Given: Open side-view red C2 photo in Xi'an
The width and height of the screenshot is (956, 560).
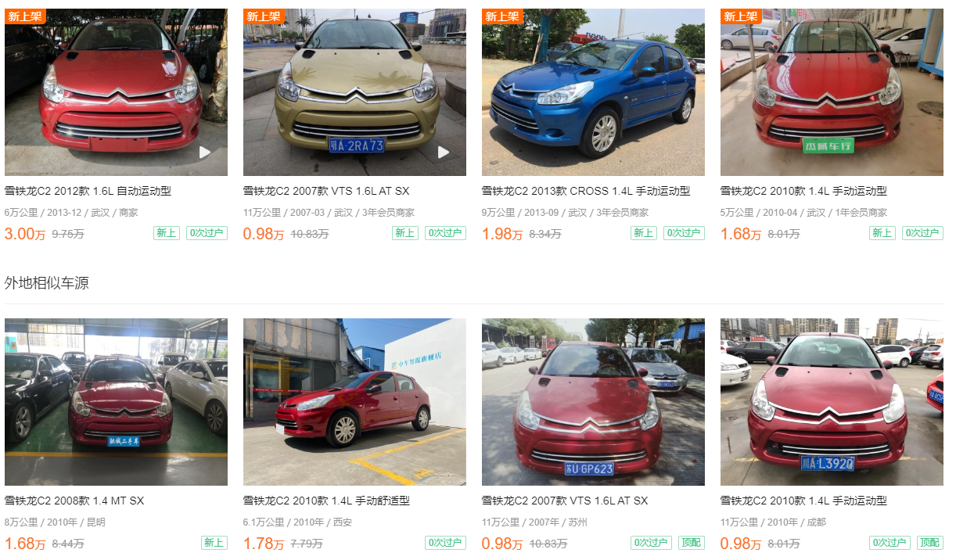Looking at the screenshot, I should point(354,402).
